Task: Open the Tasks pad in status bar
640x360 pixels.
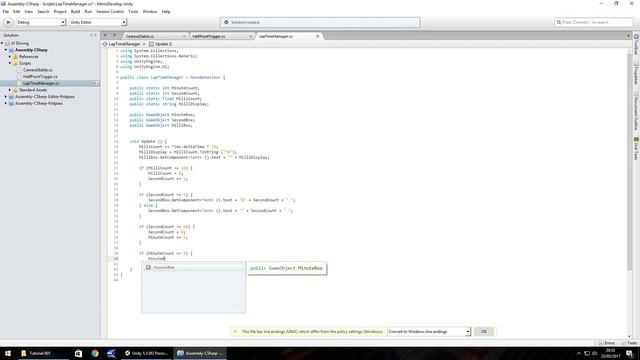Action: coord(630,343)
